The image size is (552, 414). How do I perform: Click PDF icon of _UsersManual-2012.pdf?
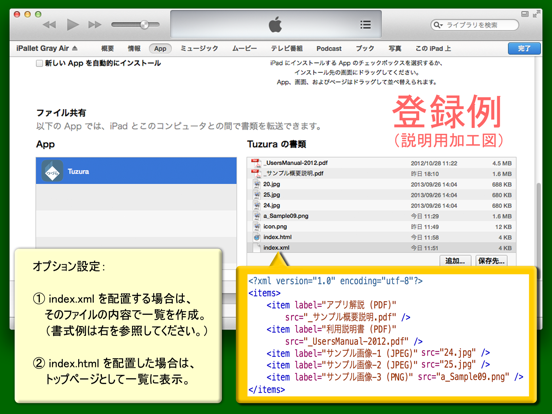point(256,163)
